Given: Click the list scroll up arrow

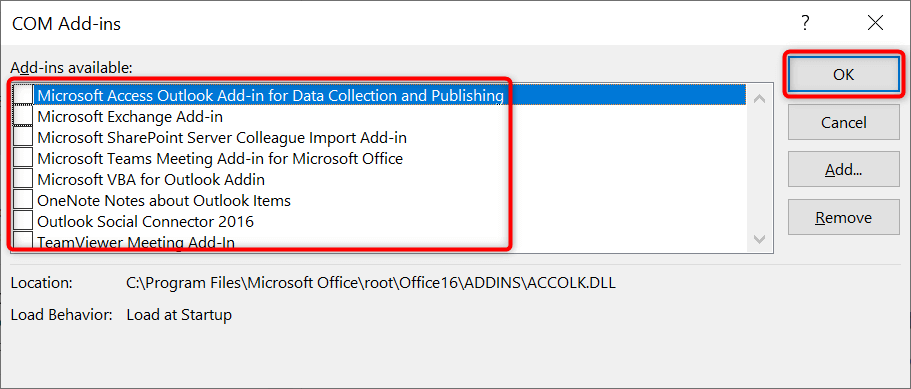Looking at the screenshot, I should pos(759,98).
